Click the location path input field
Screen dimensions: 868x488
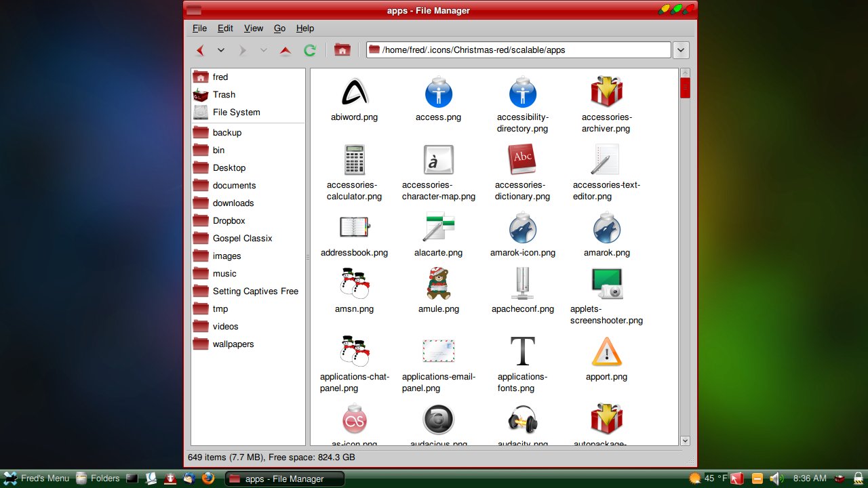click(x=519, y=50)
